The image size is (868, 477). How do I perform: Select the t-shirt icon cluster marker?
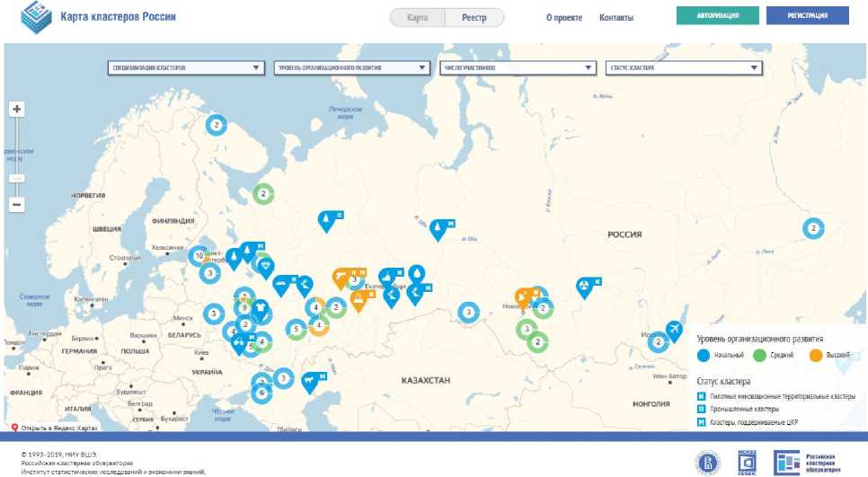(261, 309)
